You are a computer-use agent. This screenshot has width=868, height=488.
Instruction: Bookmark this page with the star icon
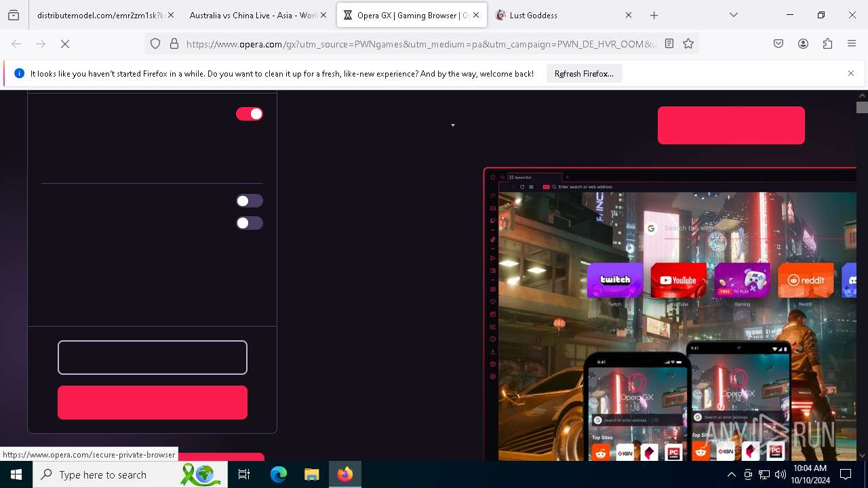pos(688,43)
